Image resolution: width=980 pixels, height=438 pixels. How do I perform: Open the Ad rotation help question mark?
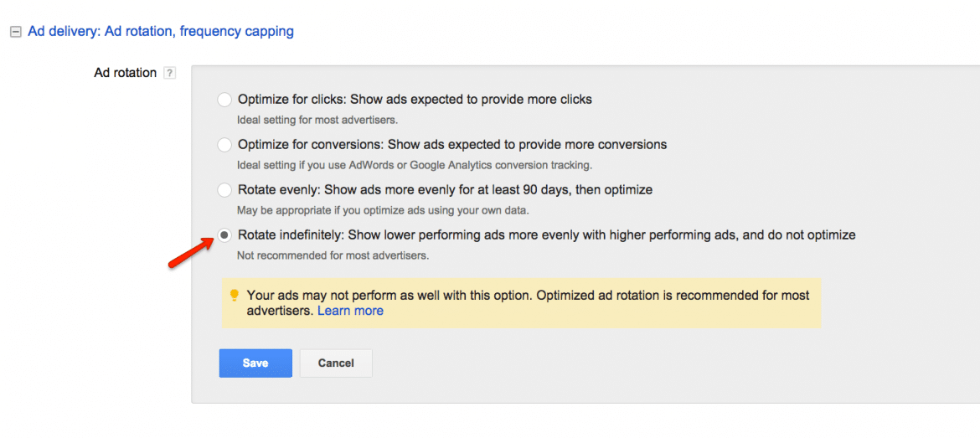click(x=170, y=73)
